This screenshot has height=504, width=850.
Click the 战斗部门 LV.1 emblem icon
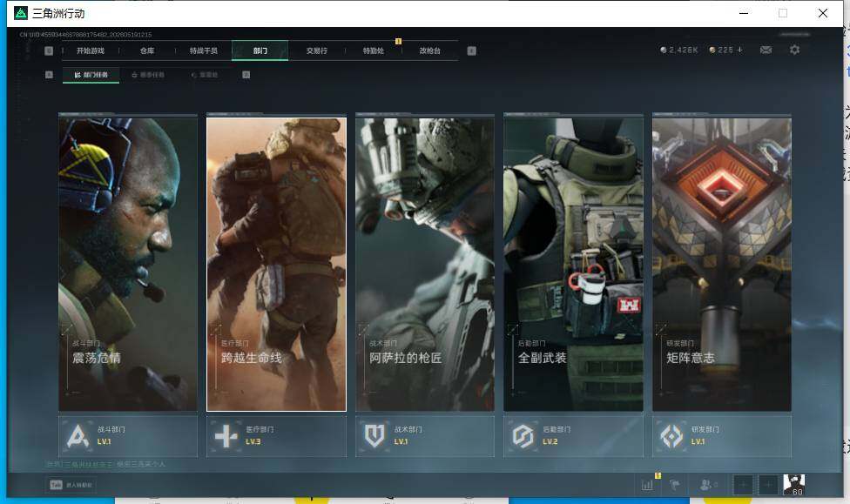coord(78,436)
